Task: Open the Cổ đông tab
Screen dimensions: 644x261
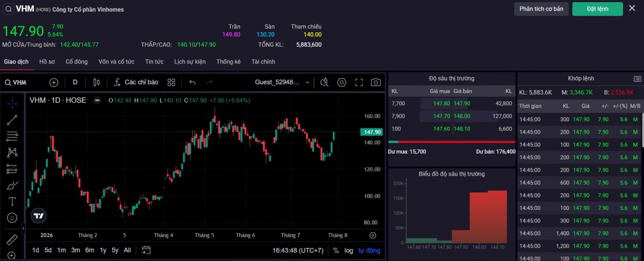Action: 77,62
